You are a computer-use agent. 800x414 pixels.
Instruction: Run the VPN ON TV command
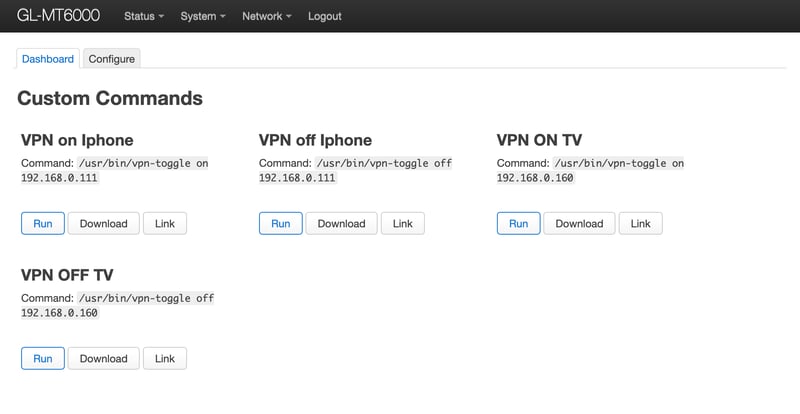pos(518,223)
